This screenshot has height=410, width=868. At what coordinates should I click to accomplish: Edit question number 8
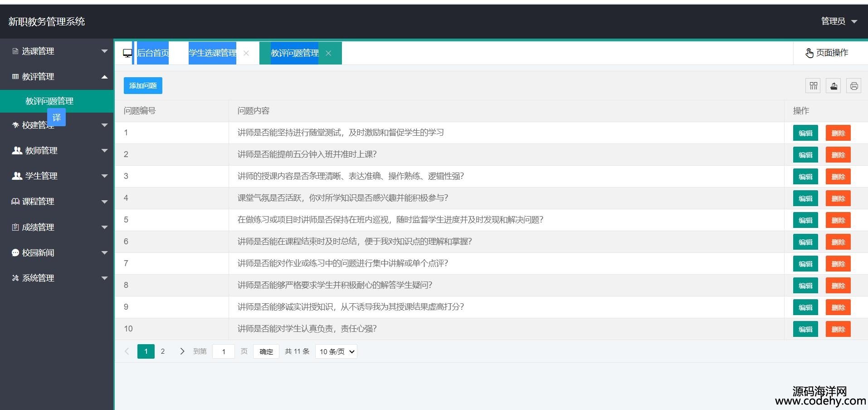[805, 286]
